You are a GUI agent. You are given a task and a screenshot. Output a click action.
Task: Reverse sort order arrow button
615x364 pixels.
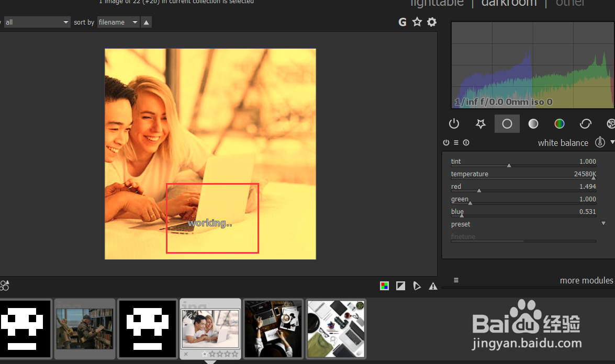coord(147,22)
